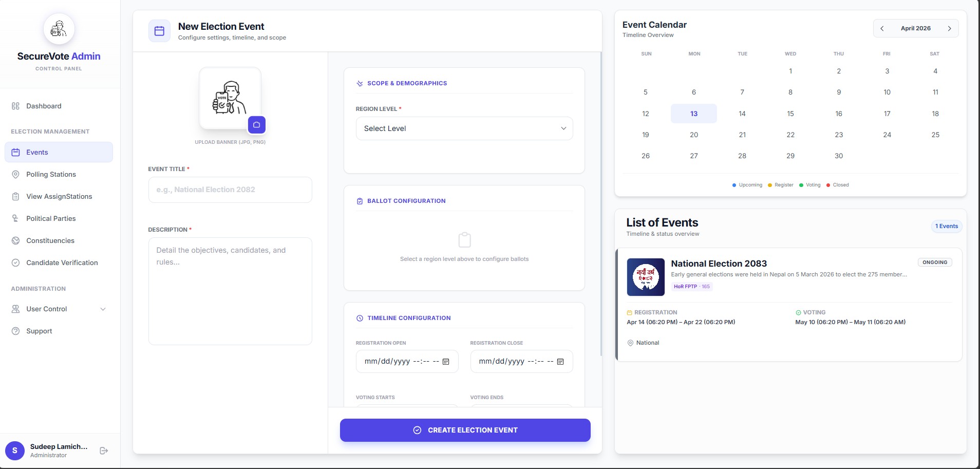Open calendar picker in Registration Close field
Screen dimensions: 980x469
pos(560,362)
